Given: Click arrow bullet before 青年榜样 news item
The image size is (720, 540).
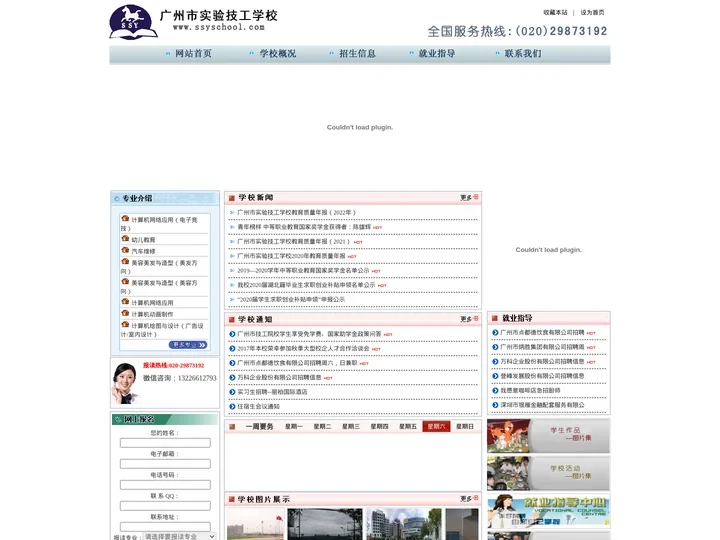Looking at the screenshot, I should [x=232, y=227].
